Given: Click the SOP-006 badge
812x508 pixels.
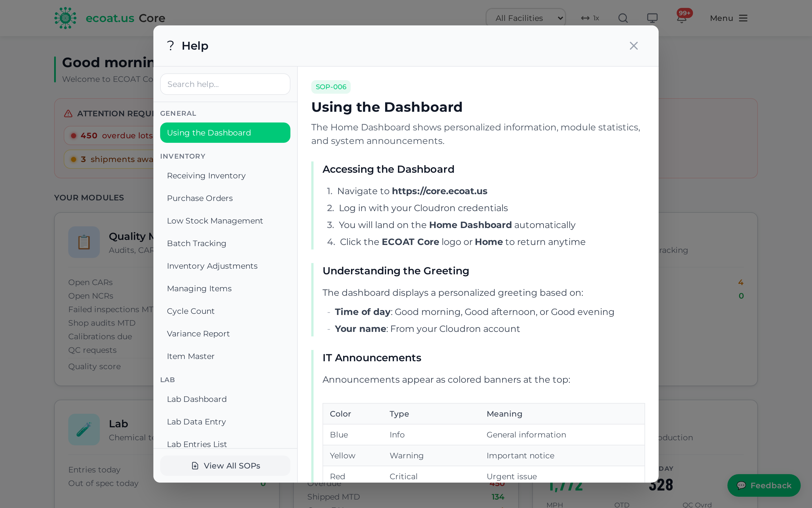Looking at the screenshot, I should pos(331,87).
